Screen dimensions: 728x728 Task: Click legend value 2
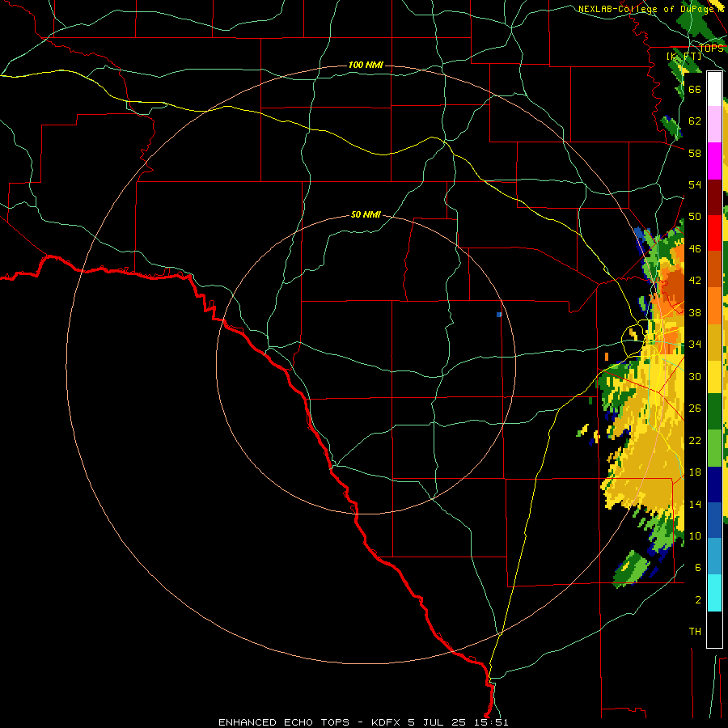697,599
